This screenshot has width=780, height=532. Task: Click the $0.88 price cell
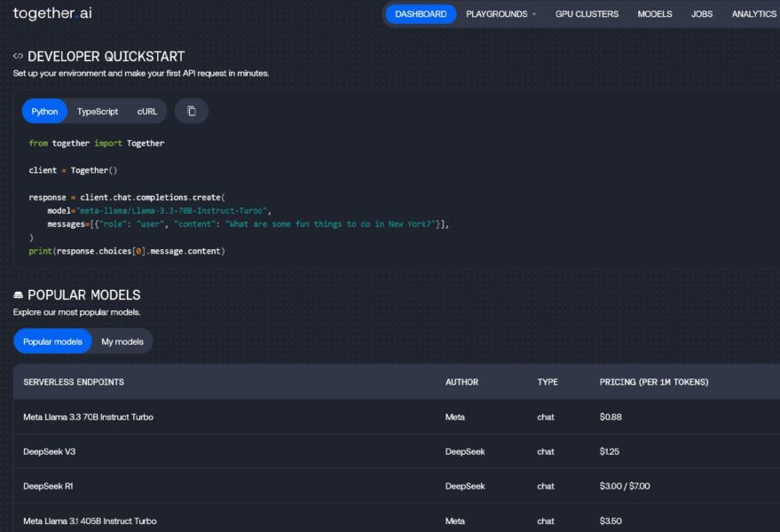coord(611,417)
